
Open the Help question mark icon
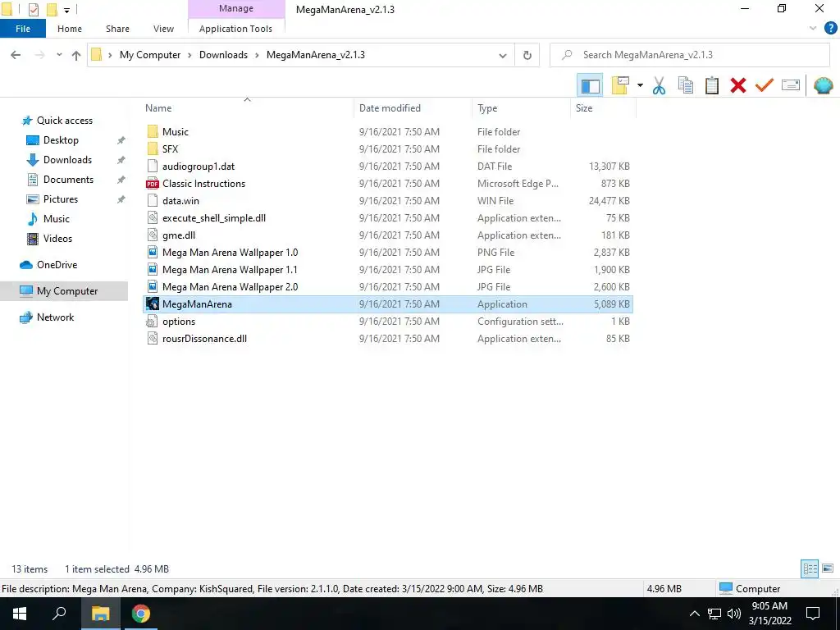830,29
